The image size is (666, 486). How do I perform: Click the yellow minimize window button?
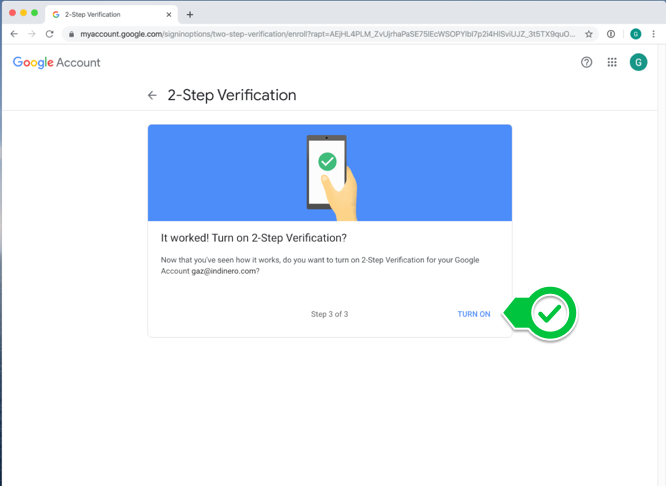[23, 13]
